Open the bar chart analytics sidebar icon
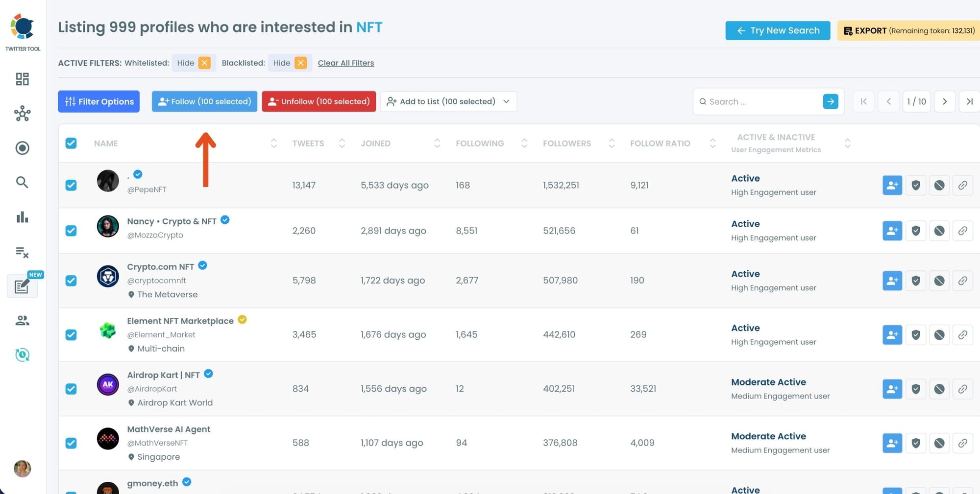 click(22, 217)
